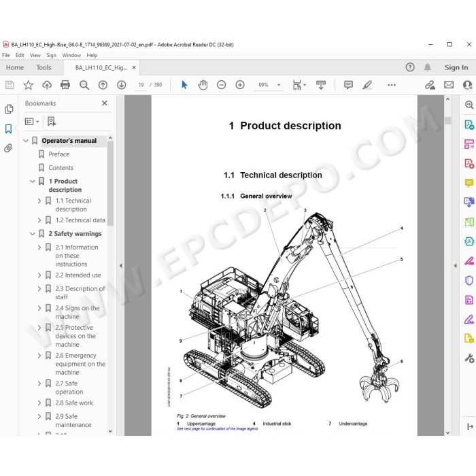Switch to the Tools tab
The height and width of the screenshot is (476, 476).
point(44,67)
